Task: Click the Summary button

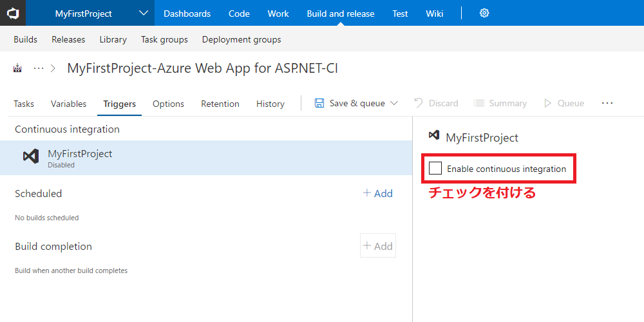Action: pos(500,103)
